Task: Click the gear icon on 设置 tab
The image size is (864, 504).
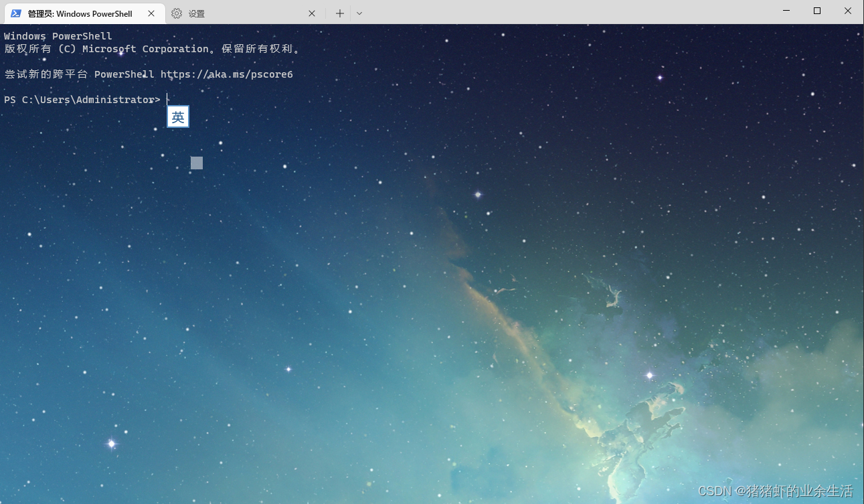Action: coord(177,13)
